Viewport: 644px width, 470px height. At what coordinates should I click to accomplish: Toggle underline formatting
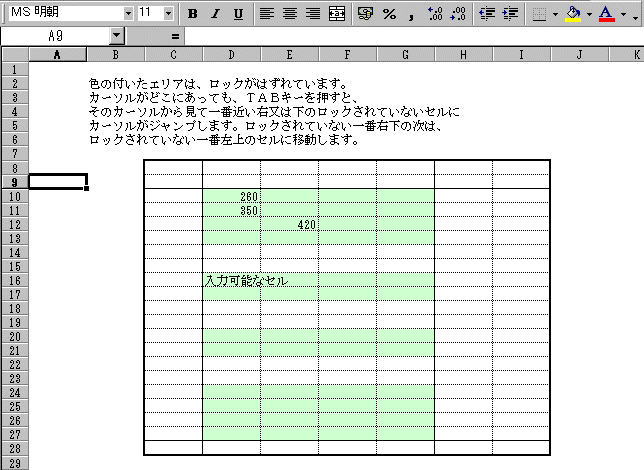(x=238, y=14)
